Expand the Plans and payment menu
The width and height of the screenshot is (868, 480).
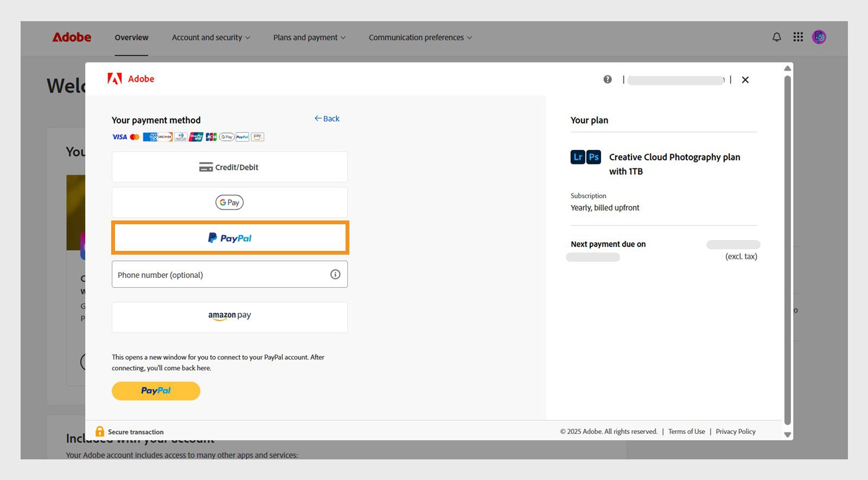(309, 37)
